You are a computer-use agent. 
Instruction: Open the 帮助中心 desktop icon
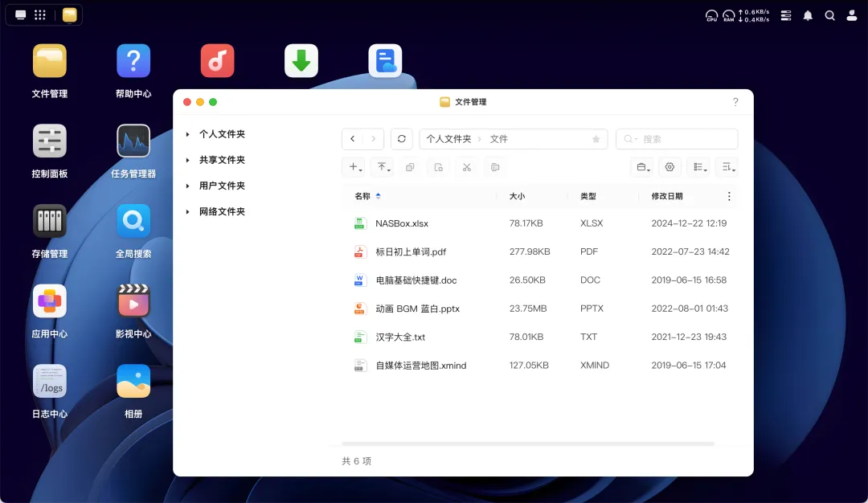click(x=133, y=61)
